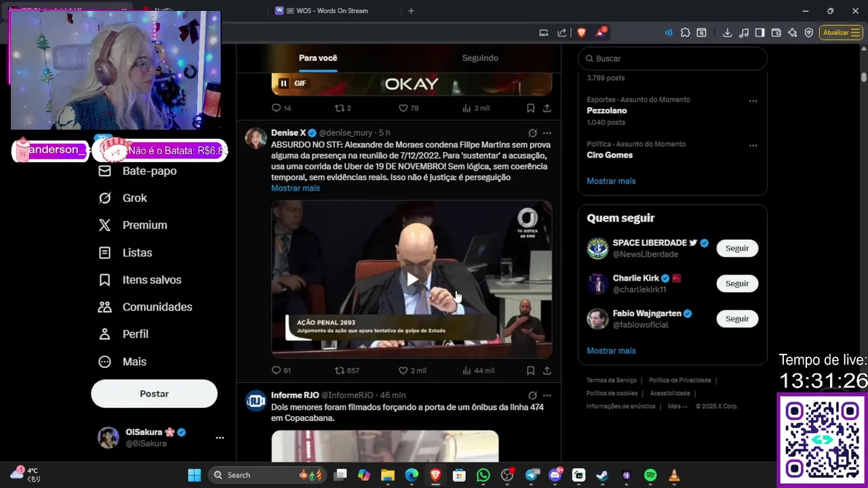Reply to the GIF post with 14 comments
The image size is (868, 488).
tap(281, 108)
